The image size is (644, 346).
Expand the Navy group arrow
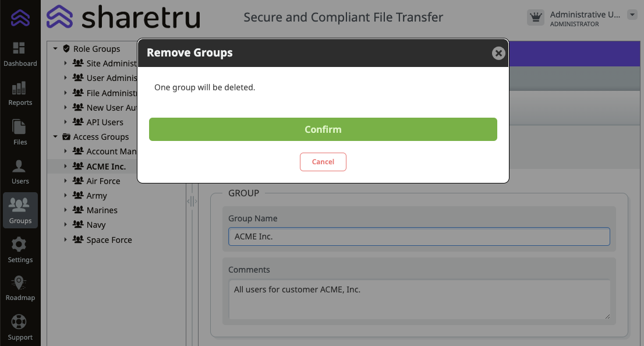(65, 225)
